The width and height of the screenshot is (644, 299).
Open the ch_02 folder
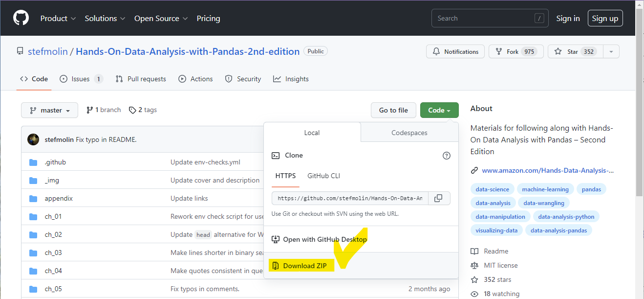53,234
